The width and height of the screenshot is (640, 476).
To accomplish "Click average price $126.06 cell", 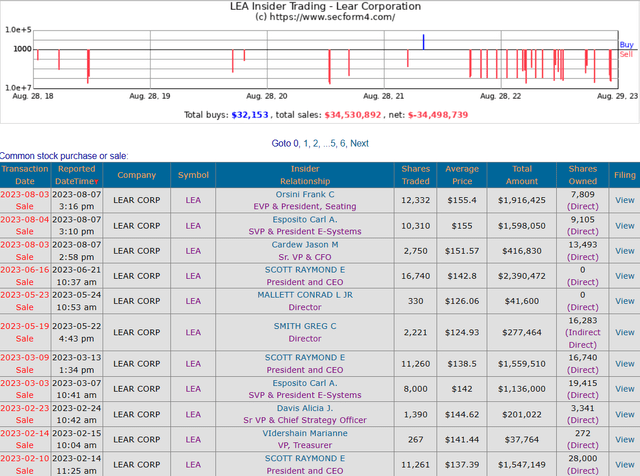I will click(x=462, y=301).
